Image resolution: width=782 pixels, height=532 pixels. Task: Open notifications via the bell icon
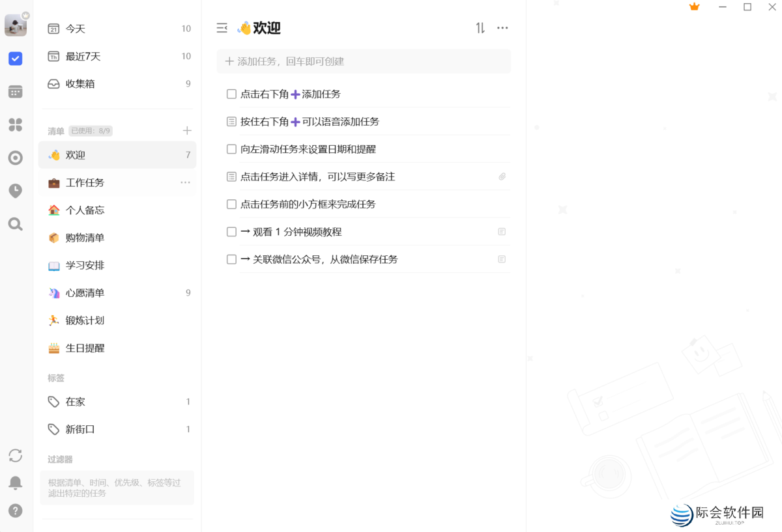click(x=16, y=483)
